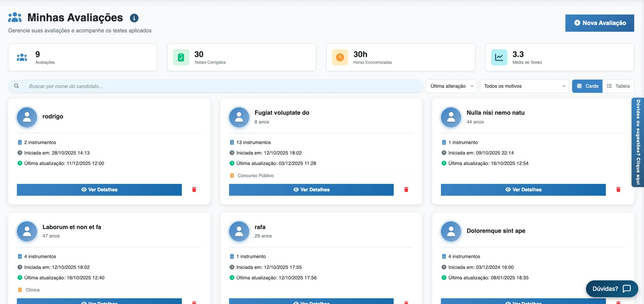Remove Nulla nisi nemo natu evaluation
The height and width of the screenshot is (304, 644).
coord(618,190)
